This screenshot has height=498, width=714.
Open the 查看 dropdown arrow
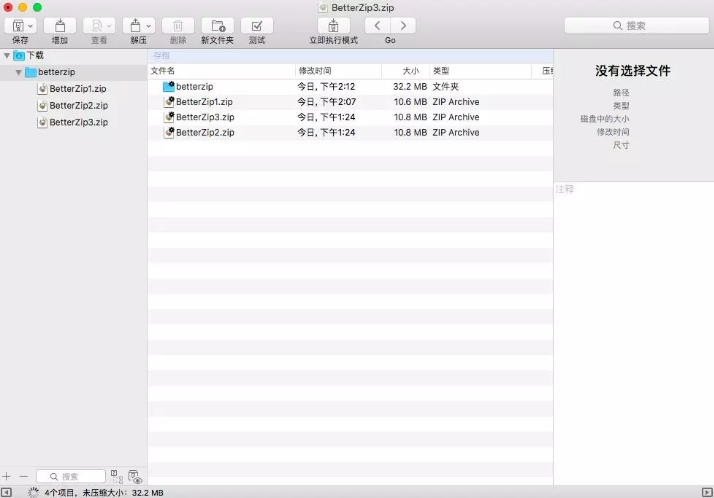pyautogui.click(x=109, y=26)
